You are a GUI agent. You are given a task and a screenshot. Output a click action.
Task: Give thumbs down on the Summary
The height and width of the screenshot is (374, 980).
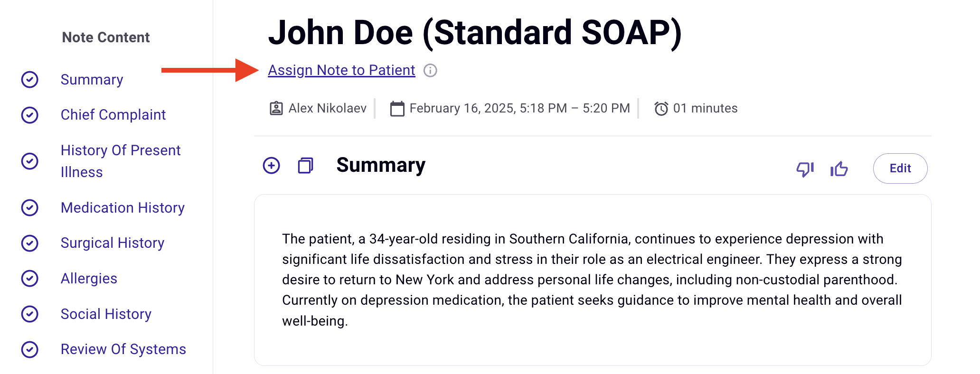pyautogui.click(x=805, y=169)
